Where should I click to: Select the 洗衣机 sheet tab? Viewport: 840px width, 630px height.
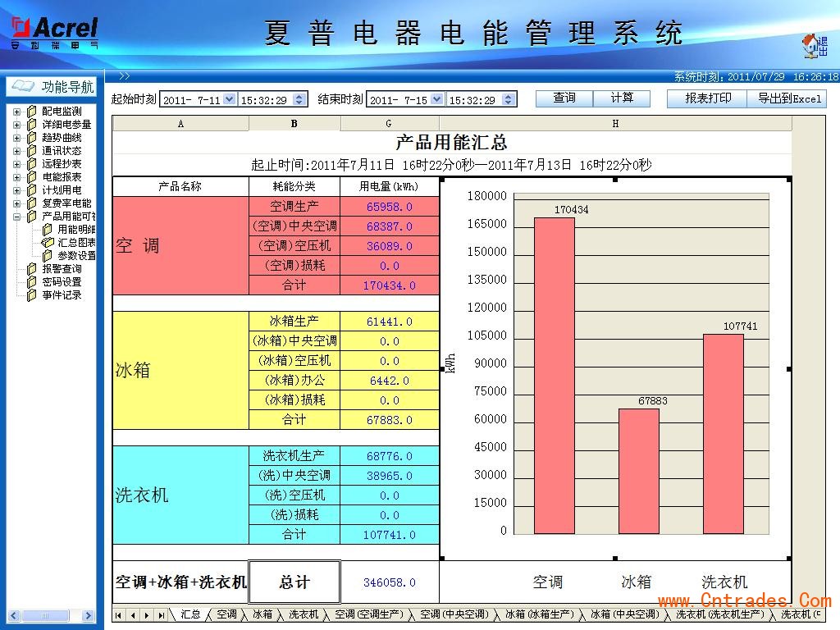click(x=304, y=614)
